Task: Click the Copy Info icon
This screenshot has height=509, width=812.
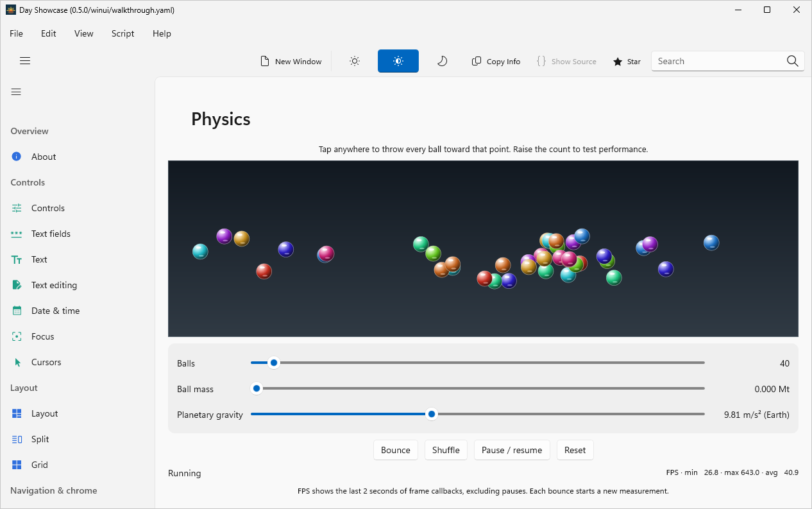Action: tap(477, 61)
